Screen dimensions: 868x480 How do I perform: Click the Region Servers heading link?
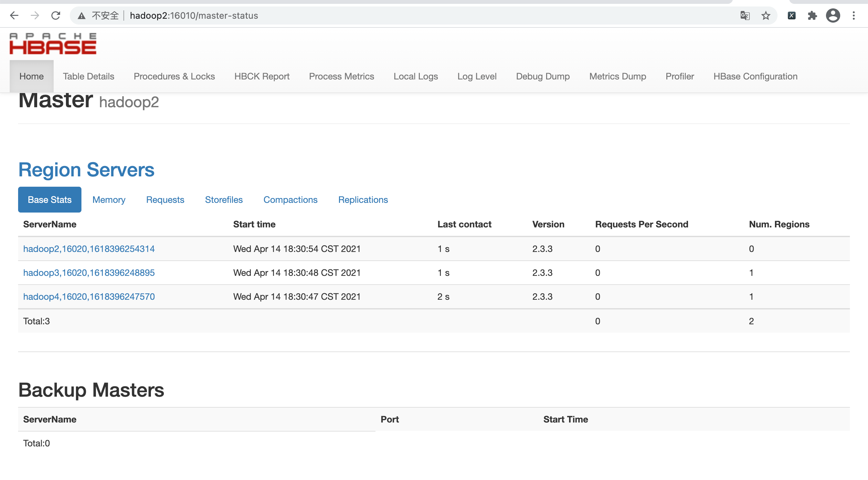click(86, 170)
